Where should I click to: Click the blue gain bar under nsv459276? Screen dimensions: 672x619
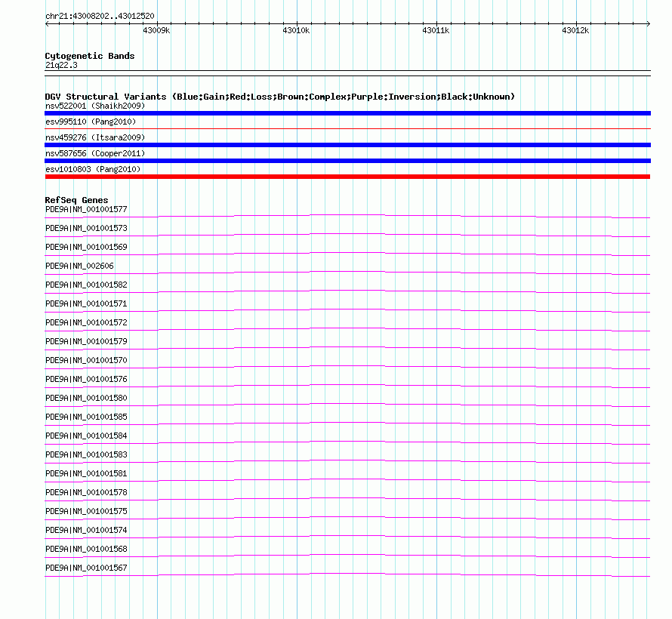(x=347, y=145)
